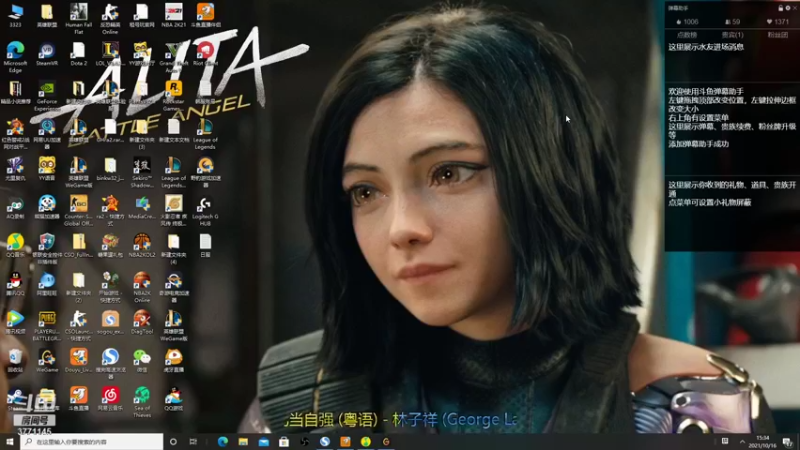Open 腾讯视频 desktop shortcut
The image size is (800, 450).
(15, 322)
